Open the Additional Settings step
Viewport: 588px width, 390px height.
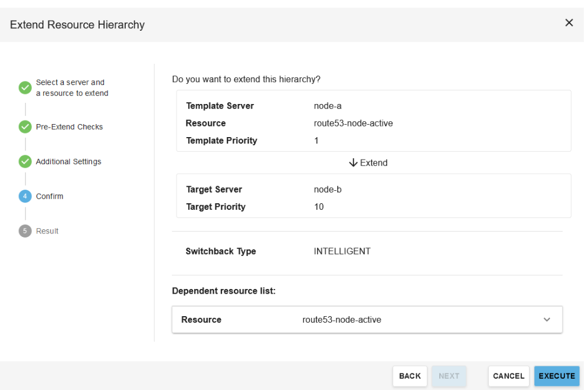68,162
